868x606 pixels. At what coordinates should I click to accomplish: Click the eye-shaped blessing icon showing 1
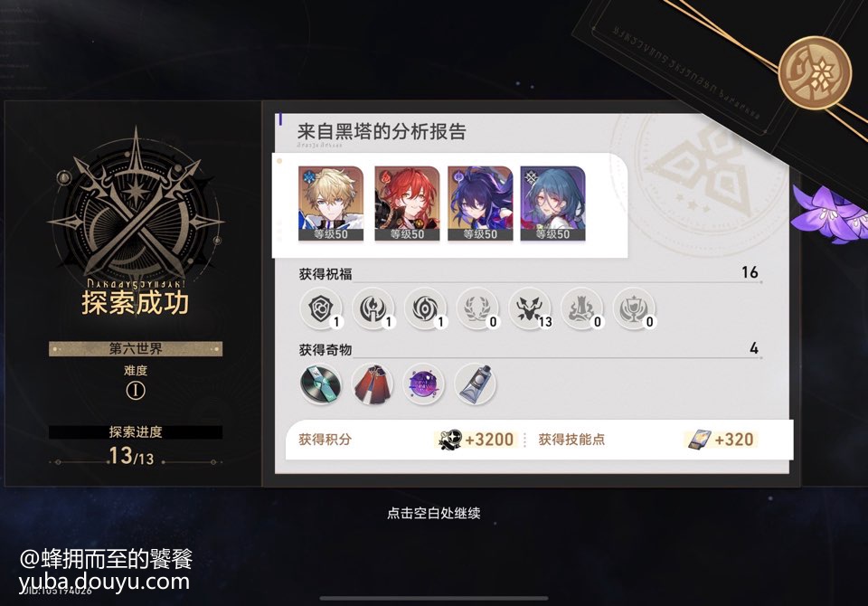coord(425,308)
